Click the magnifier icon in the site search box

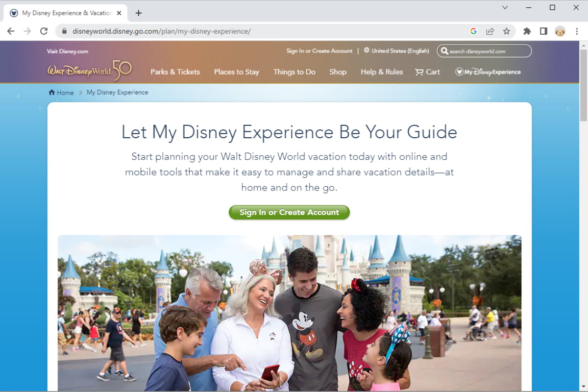coord(444,51)
